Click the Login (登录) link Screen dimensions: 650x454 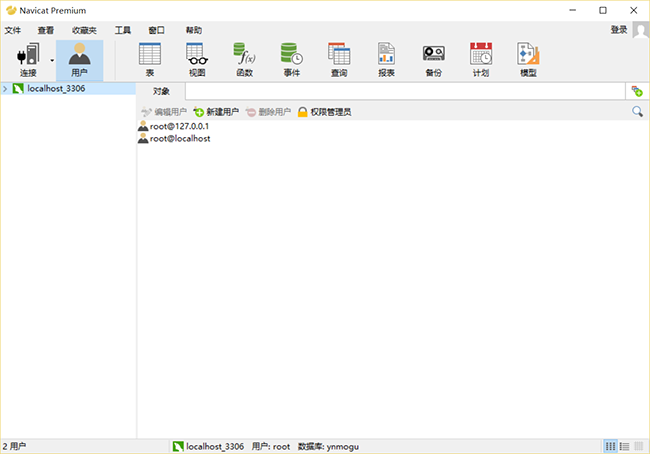[x=619, y=30]
